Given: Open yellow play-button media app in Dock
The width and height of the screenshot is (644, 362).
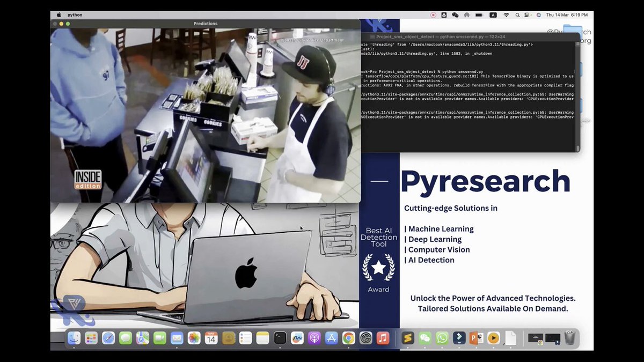Looking at the screenshot, I should 493,338.
